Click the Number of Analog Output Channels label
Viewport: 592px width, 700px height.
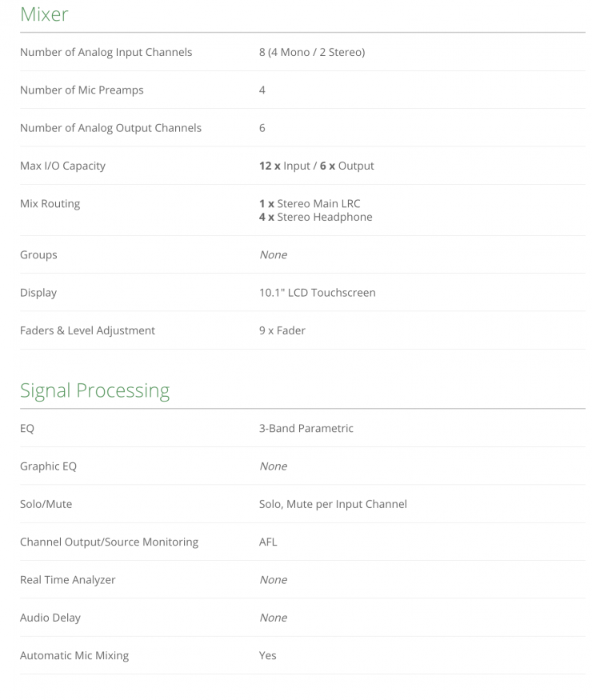tap(110, 128)
